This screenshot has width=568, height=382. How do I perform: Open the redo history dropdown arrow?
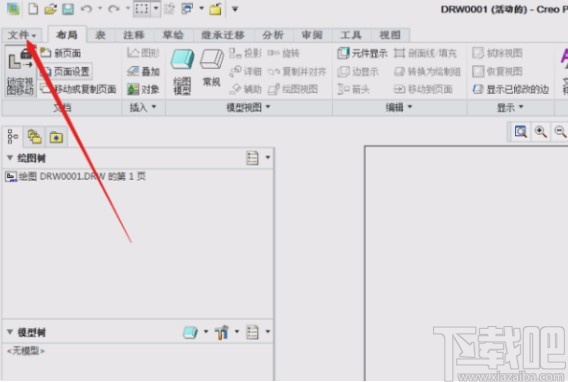pyautogui.click(x=128, y=9)
